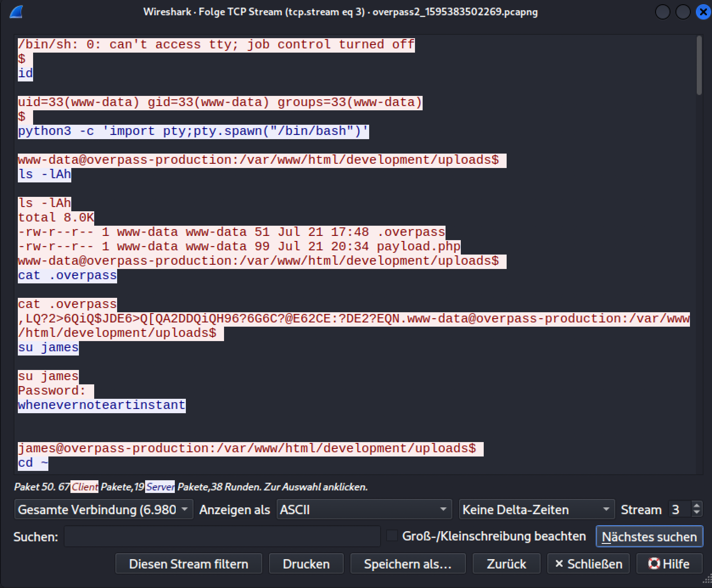The width and height of the screenshot is (712, 588).
Task: Click Nächstes suchen button
Action: [649, 536]
